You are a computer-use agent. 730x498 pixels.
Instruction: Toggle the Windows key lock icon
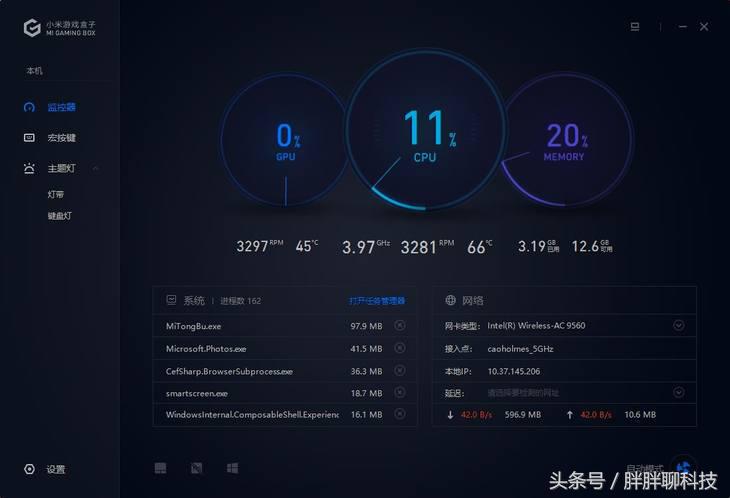coord(232,468)
